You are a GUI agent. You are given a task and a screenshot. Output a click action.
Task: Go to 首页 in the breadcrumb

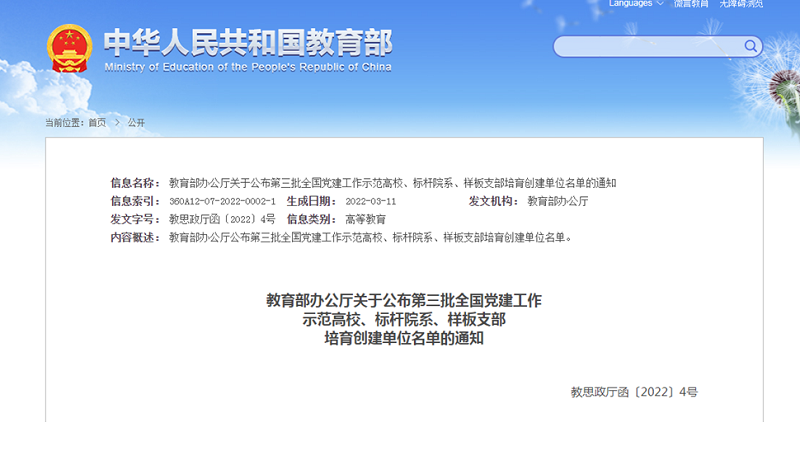(x=97, y=122)
